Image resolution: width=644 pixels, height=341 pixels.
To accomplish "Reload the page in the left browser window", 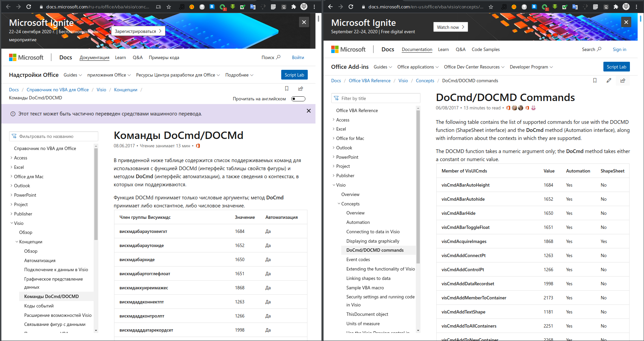I will click(x=29, y=7).
